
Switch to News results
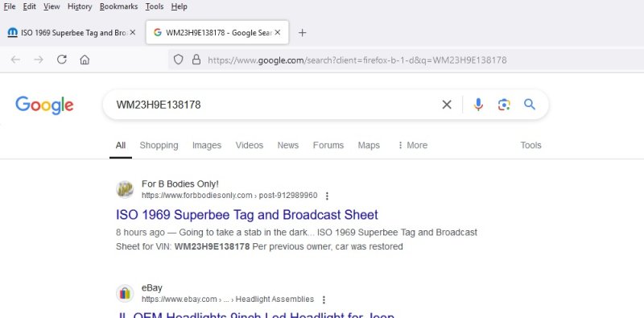tap(288, 146)
